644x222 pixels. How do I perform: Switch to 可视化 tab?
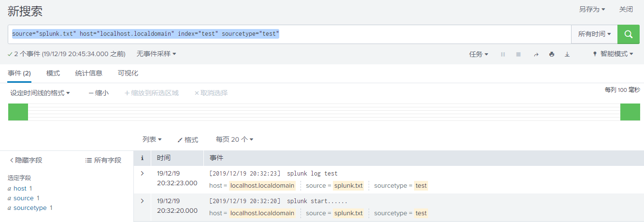pyautogui.click(x=128, y=73)
